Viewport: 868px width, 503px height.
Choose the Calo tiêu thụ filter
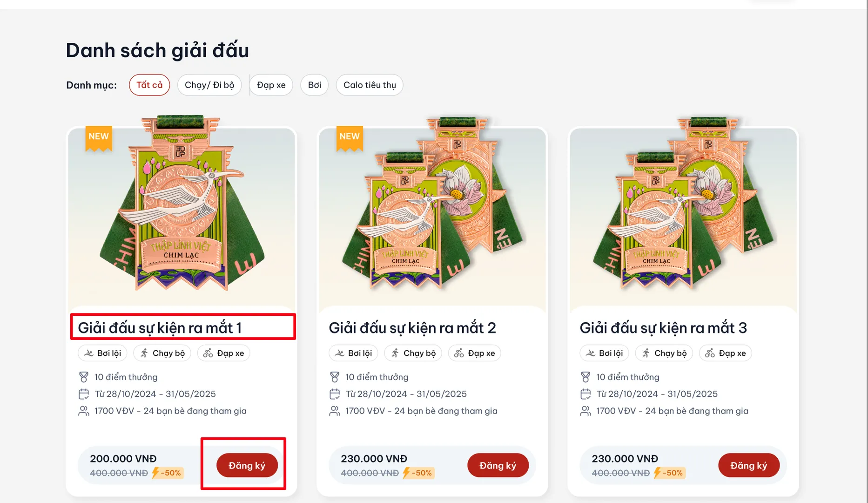370,85
